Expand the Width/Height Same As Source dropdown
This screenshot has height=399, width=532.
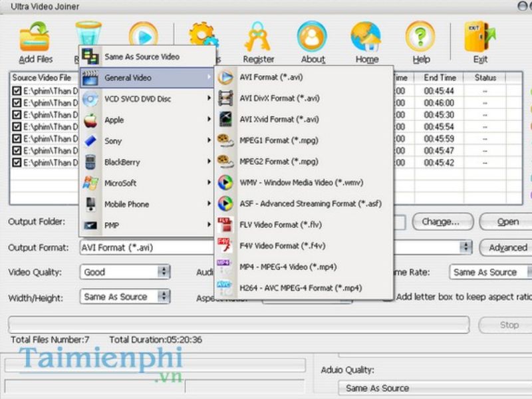(126, 297)
